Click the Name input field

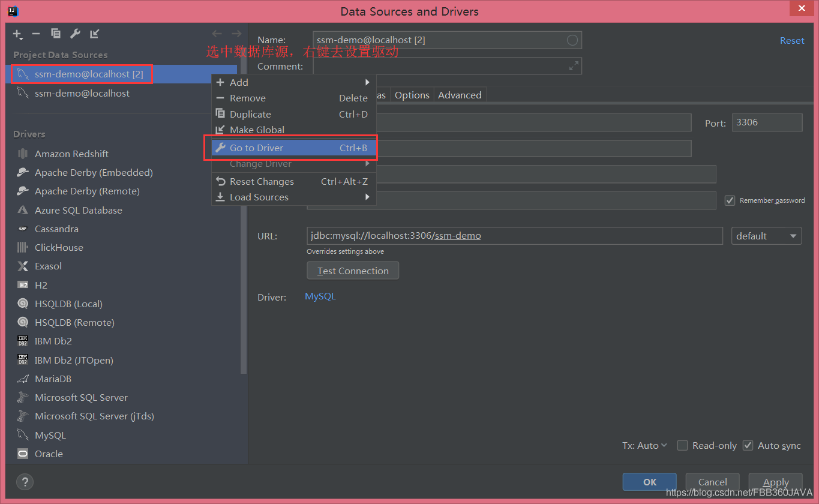[447, 40]
